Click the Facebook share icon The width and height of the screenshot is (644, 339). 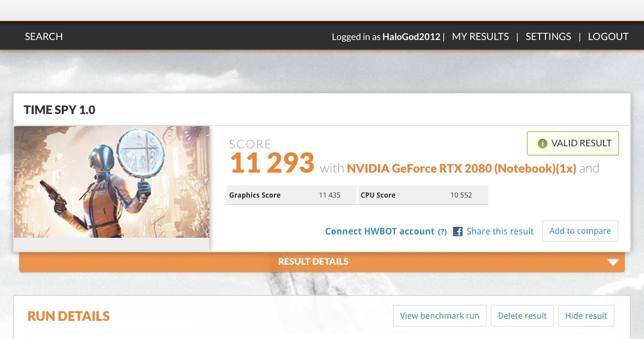[x=458, y=232]
